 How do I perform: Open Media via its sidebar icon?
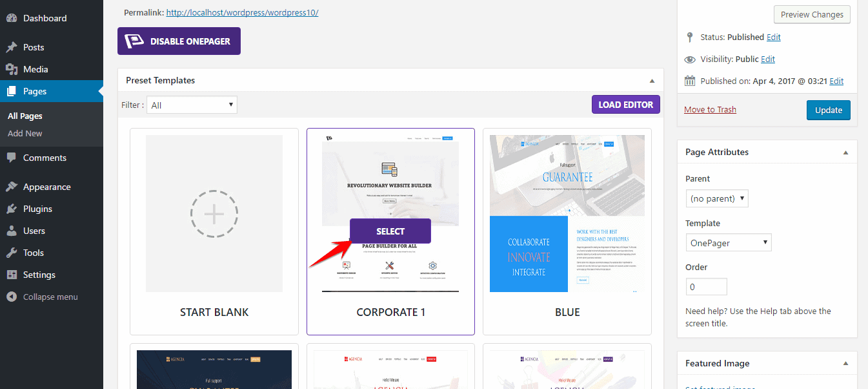coord(12,69)
